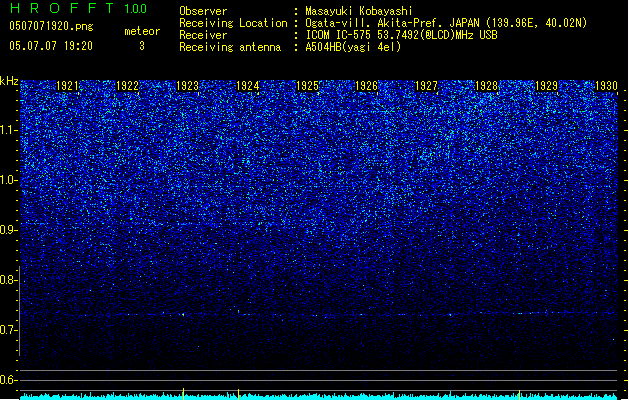
Task: Click the 'Receiving antenna' label
Action: 230,47
